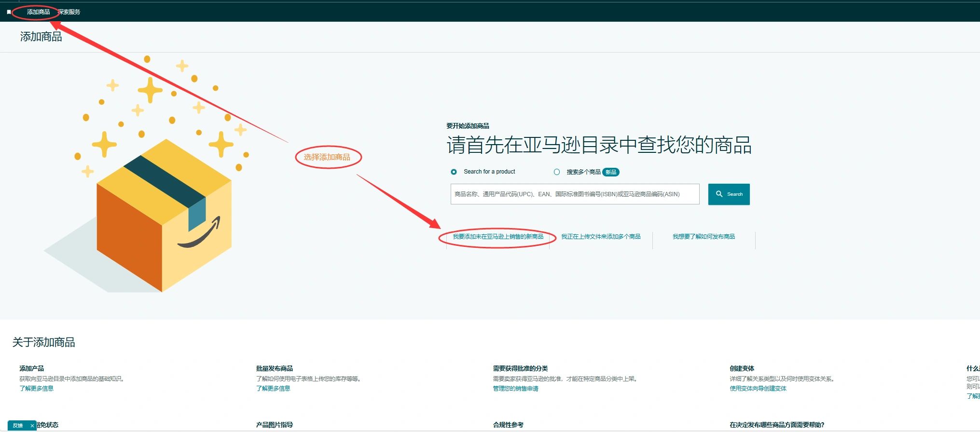This screenshot has height=432, width=980.
Task: Open 探索服务 in the top navigation bar
Action: (x=69, y=12)
